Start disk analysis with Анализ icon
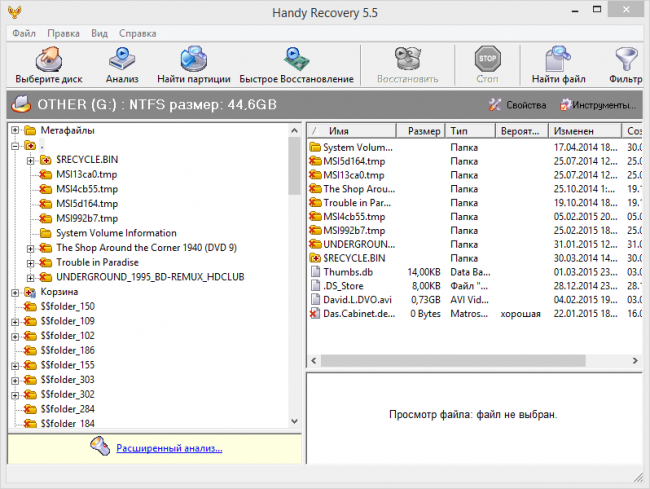Image resolution: width=650 pixels, height=489 pixels. (122, 62)
